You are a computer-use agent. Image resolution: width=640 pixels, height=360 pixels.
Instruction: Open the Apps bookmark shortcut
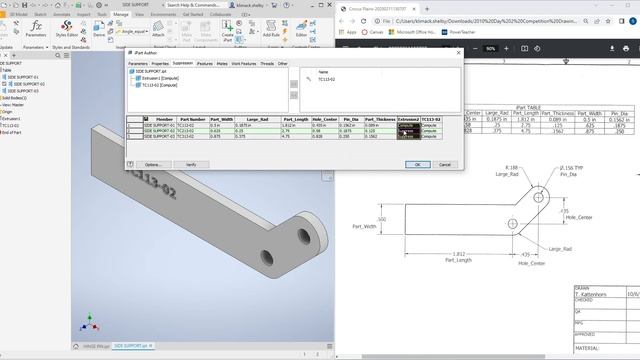tap(347, 32)
